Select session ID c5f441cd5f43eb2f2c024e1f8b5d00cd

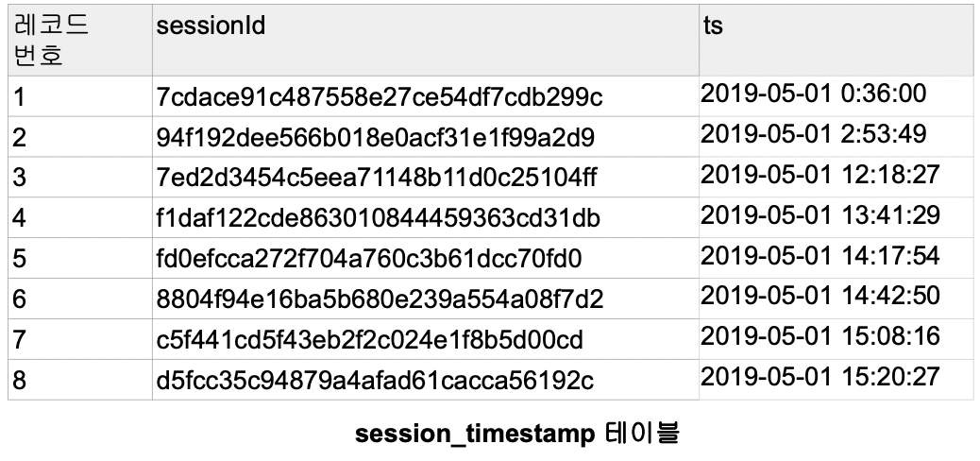click(x=369, y=340)
